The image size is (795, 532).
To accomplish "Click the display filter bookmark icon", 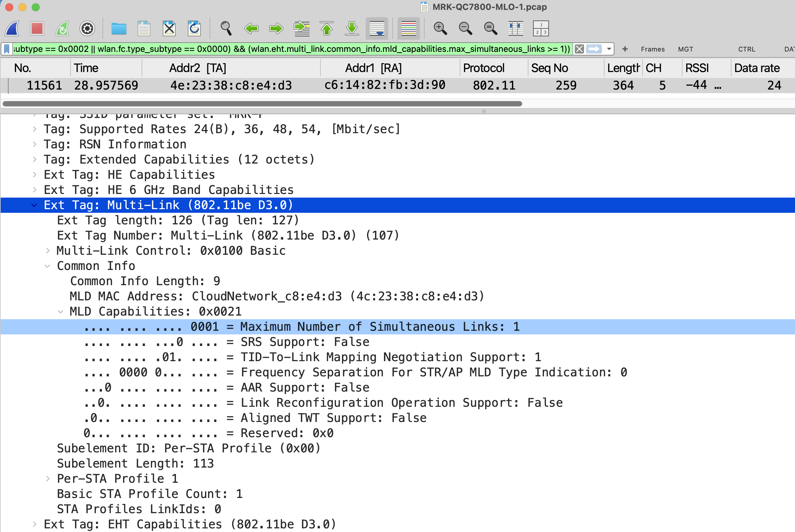I will tap(7, 49).
